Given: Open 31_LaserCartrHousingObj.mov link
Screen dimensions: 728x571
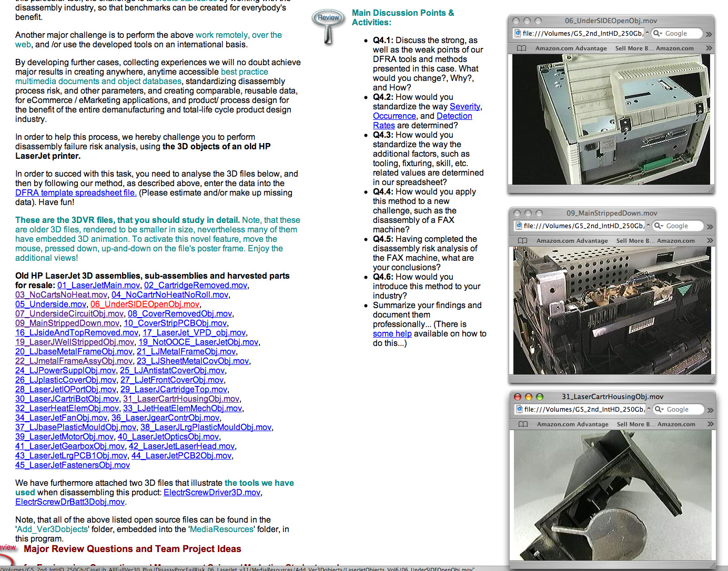Looking at the screenshot, I should click(x=181, y=399).
